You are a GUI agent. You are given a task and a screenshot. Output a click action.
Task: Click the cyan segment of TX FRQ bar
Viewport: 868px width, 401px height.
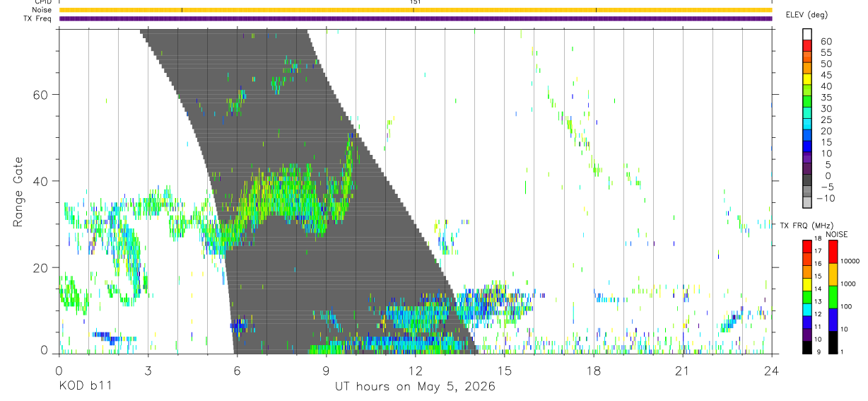[807, 309]
